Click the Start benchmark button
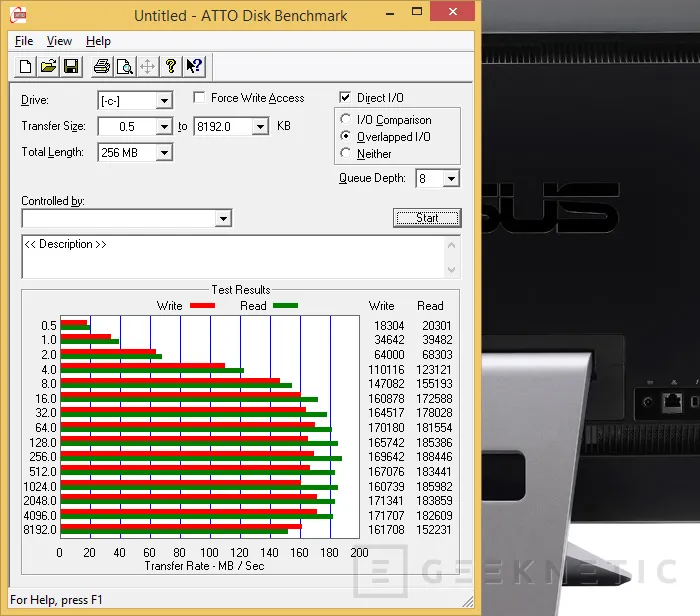This screenshot has width=700, height=616. 427,218
